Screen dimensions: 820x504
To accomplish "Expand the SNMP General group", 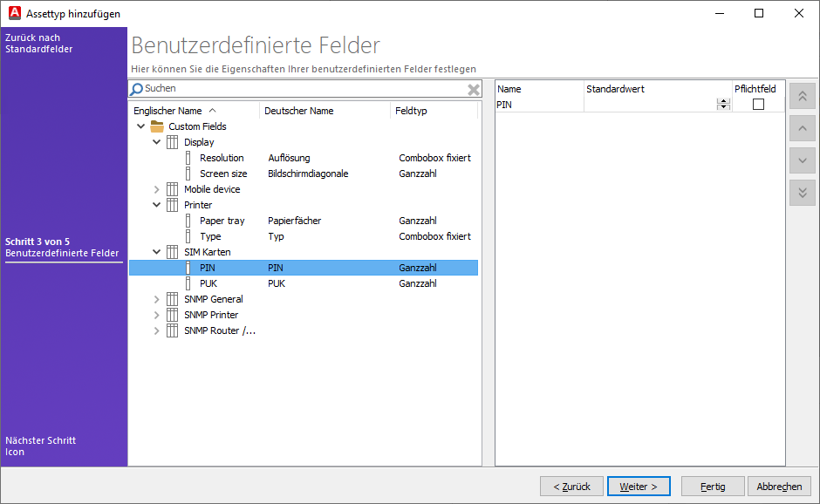I will coord(156,299).
